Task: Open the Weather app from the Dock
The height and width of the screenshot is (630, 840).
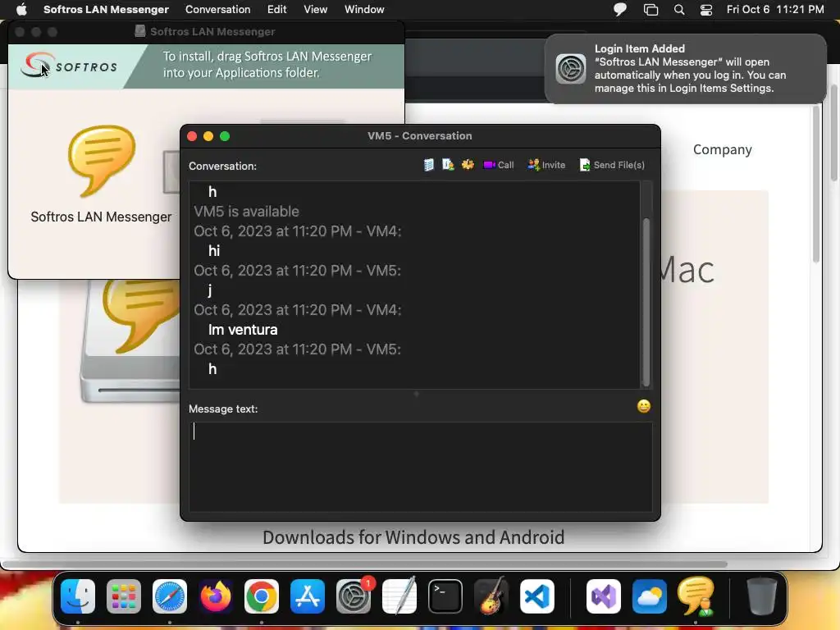Action: pos(650,596)
